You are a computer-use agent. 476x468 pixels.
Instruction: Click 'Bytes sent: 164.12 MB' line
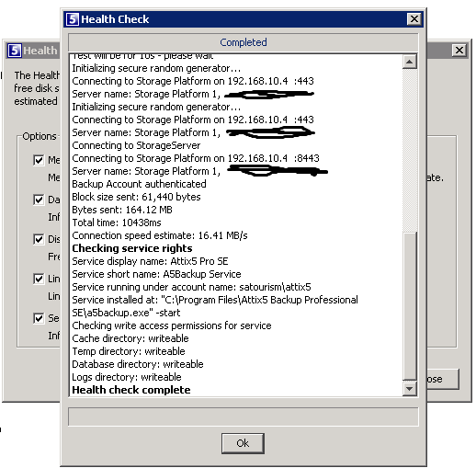click(122, 210)
